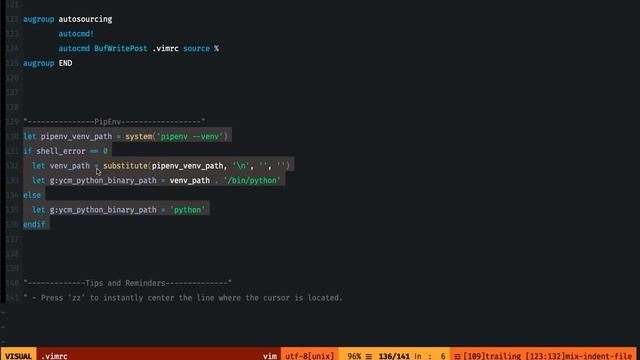
Task: Click 'g:ycm_python_binary_path' on line 133
Action: pyautogui.click(x=103, y=180)
